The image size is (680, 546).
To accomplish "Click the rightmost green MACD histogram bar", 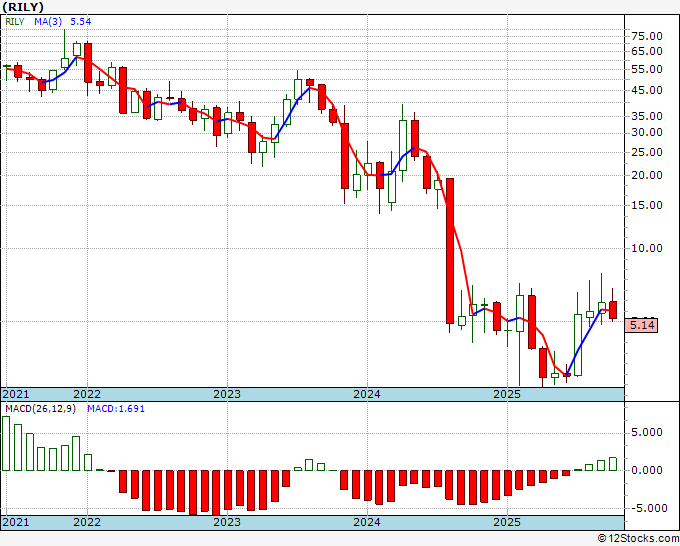I will pyautogui.click(x=613, y=464).
